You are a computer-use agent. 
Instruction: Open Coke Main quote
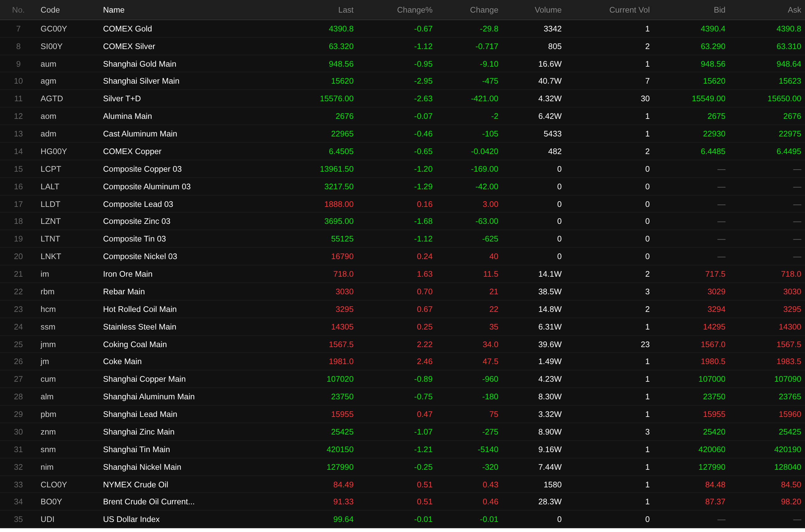pos(122,362)
